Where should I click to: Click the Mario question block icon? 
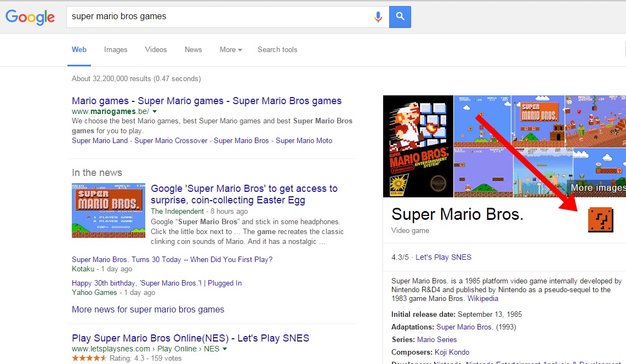[x=600, y=220]
